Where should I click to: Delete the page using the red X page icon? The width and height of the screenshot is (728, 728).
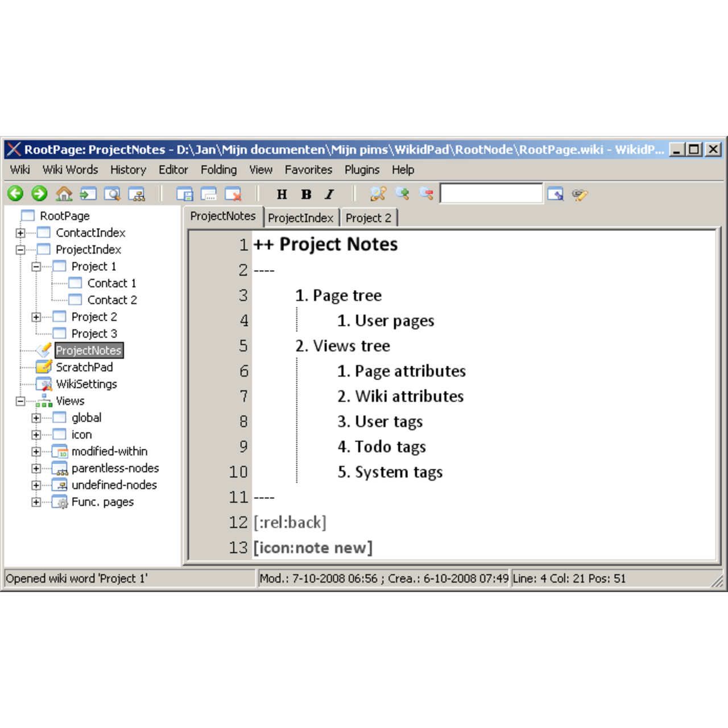pos(234,194)
